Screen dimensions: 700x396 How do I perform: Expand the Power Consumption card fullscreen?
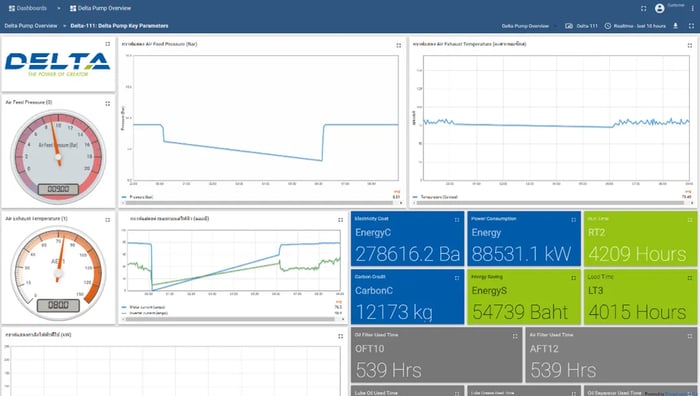point(574,220)
